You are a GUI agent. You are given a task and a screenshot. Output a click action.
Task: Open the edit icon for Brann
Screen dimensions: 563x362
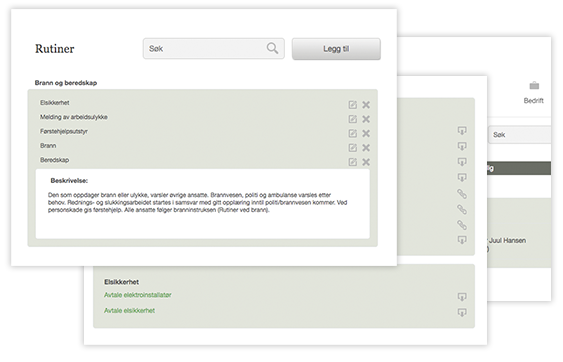[353, 148]
